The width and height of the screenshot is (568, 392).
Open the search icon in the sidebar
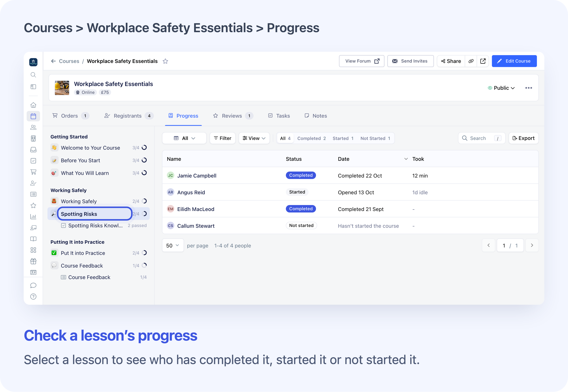[x=33, y=75]
